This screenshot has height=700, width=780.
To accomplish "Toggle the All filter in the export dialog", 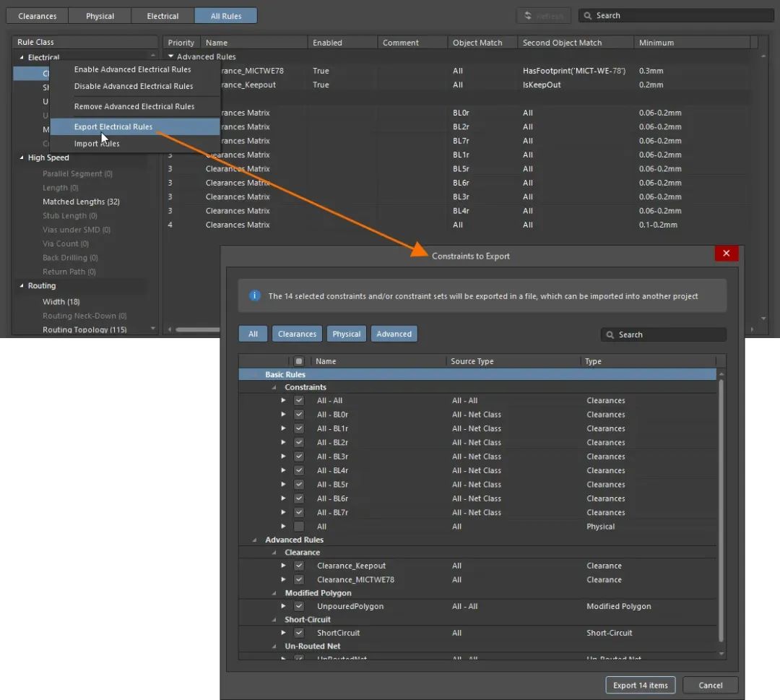I will pos(253,334).
